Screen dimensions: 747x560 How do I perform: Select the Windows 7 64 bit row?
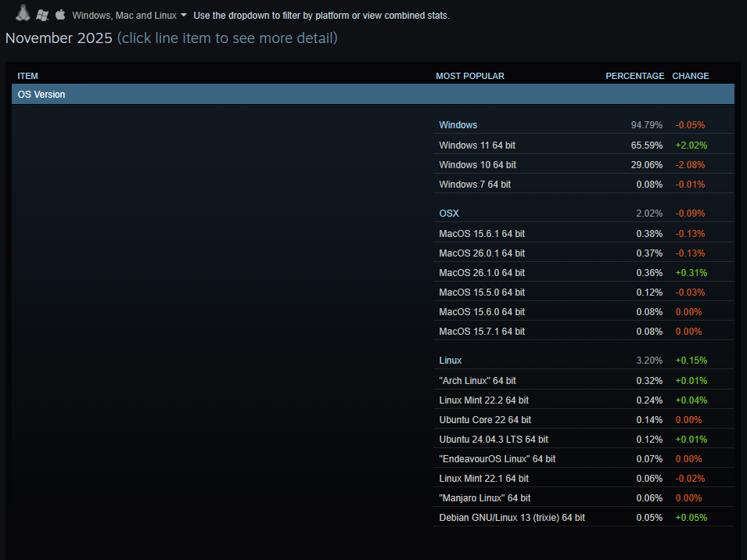[x=584, y=184]
